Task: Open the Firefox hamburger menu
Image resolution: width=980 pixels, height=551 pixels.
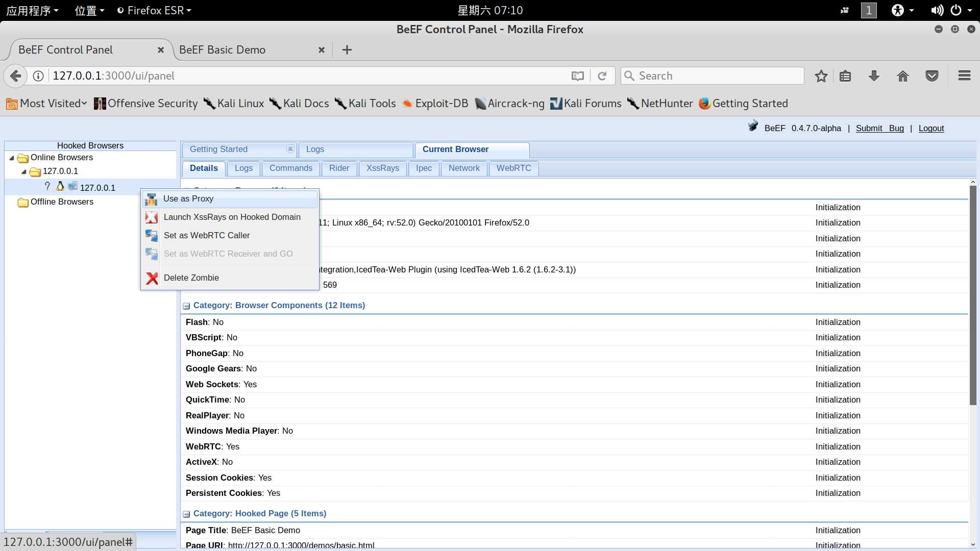Action: [964, 76]
